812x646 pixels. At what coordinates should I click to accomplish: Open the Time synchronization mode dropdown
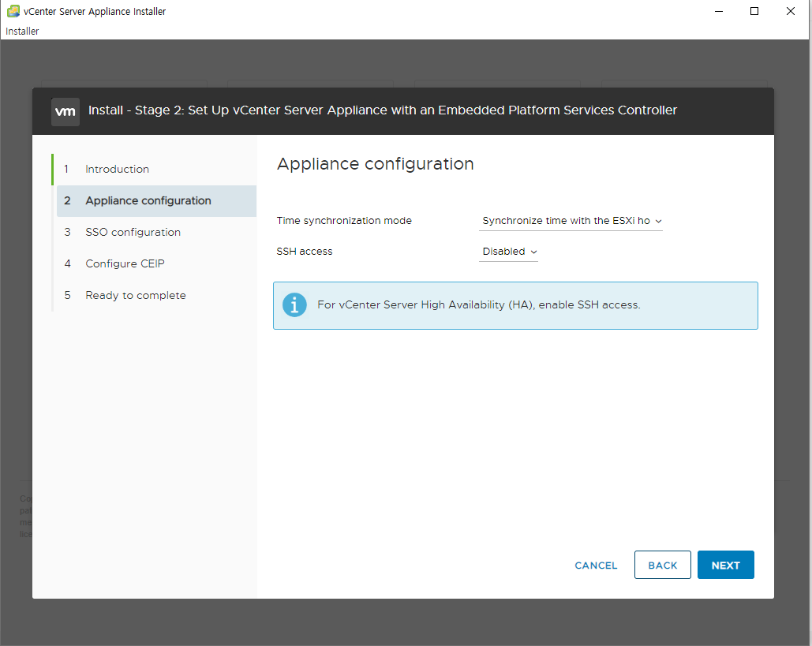[x=571, y=221]
